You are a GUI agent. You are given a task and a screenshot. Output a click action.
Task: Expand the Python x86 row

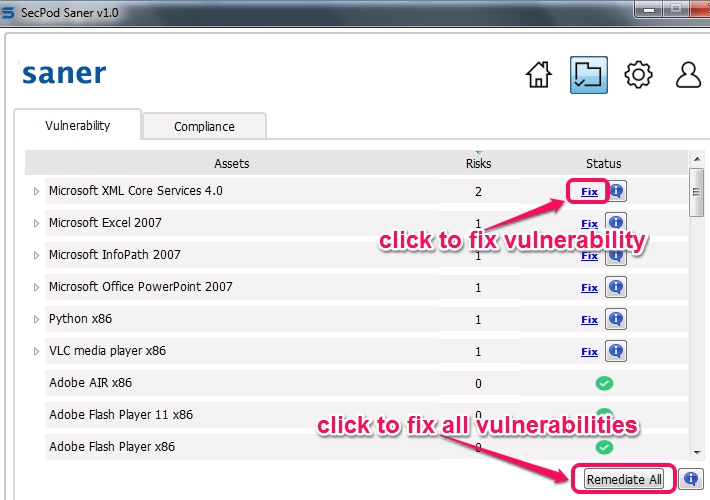36,319
